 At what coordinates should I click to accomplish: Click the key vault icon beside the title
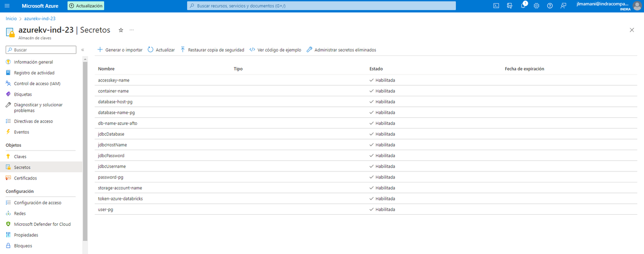[x=10, y=32]
